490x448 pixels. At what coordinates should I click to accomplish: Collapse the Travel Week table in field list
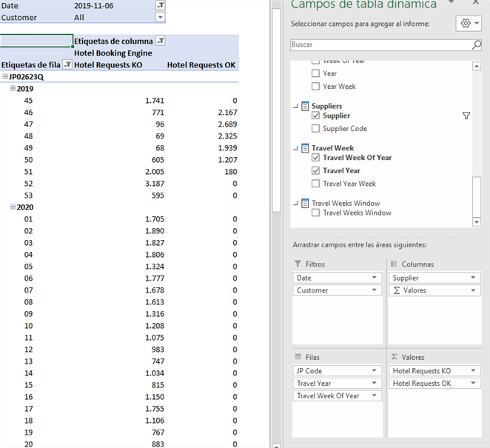(296, 148)
